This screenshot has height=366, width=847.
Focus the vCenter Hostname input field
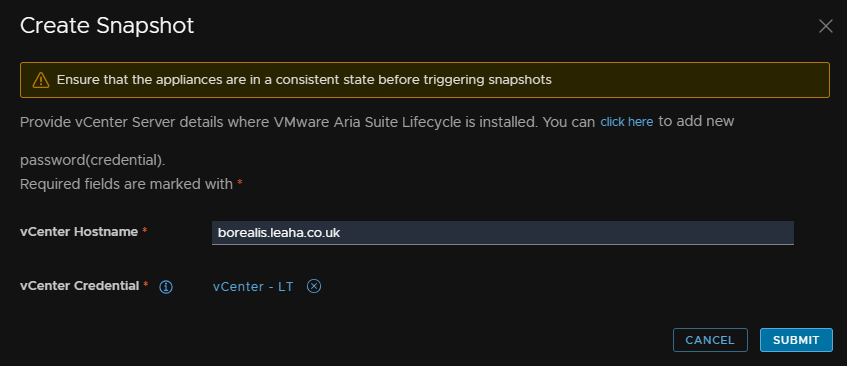(502, 233)
